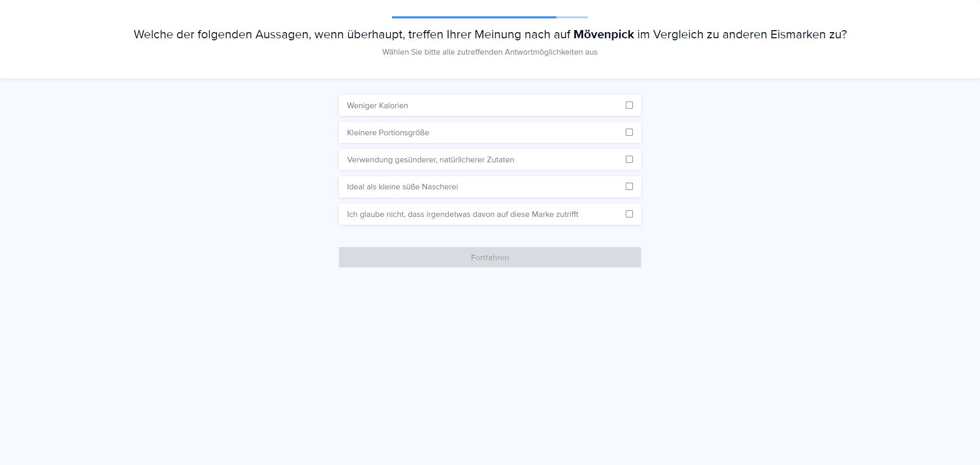Check 'Ich glaube nicht, dass irgendetwas…' checkbox

pyautogui.click(x=629, y=214)
